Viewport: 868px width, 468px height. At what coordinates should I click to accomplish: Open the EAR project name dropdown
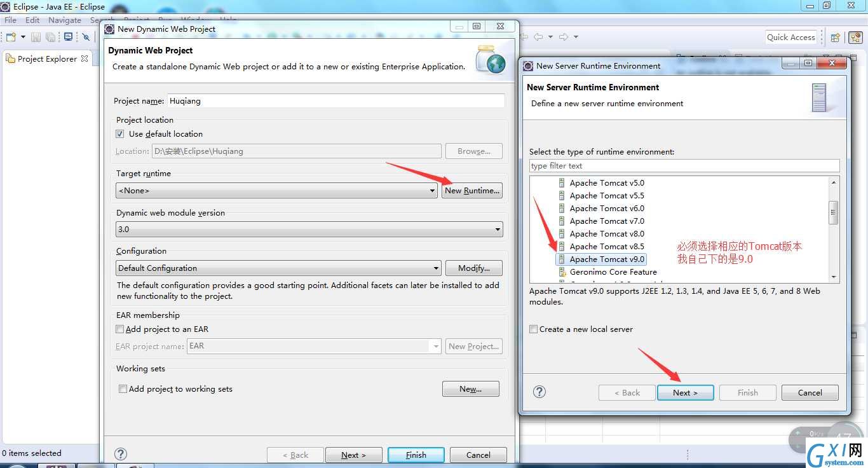[x=315, y=347]
